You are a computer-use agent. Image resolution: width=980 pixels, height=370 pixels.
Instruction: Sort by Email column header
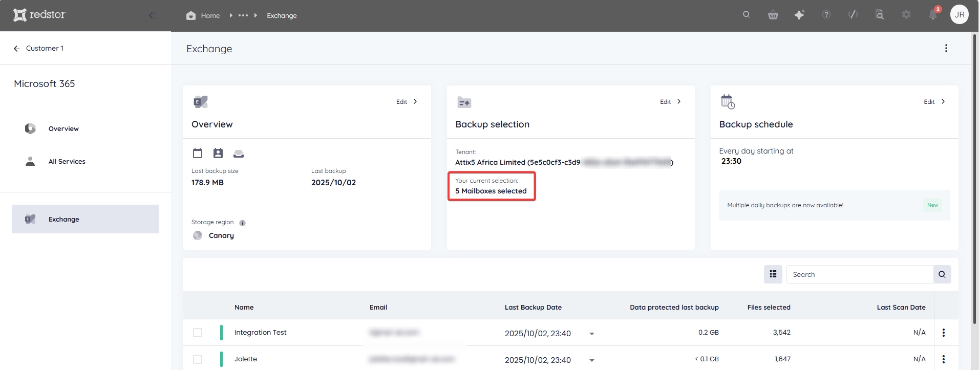378,308
